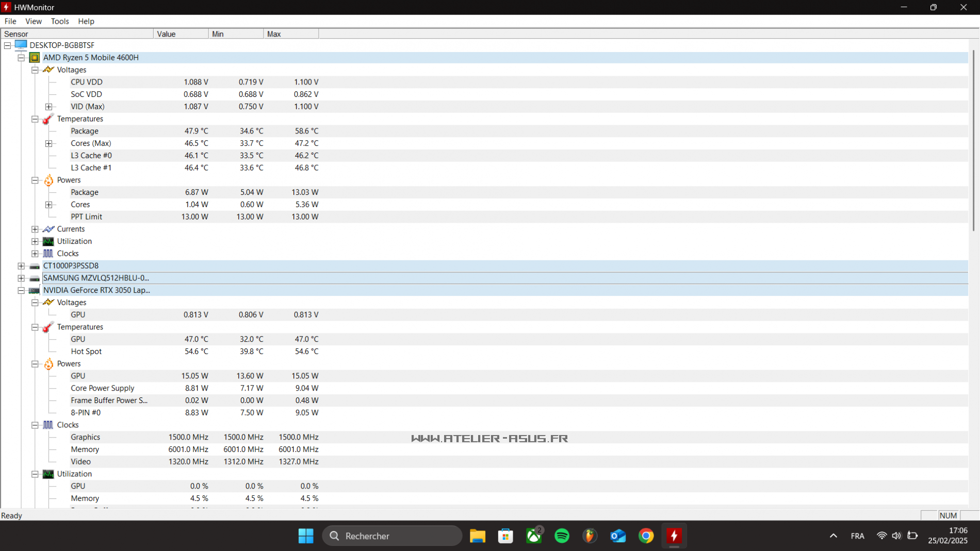Collapse the GPU Clocks group

tap(35, 425)
